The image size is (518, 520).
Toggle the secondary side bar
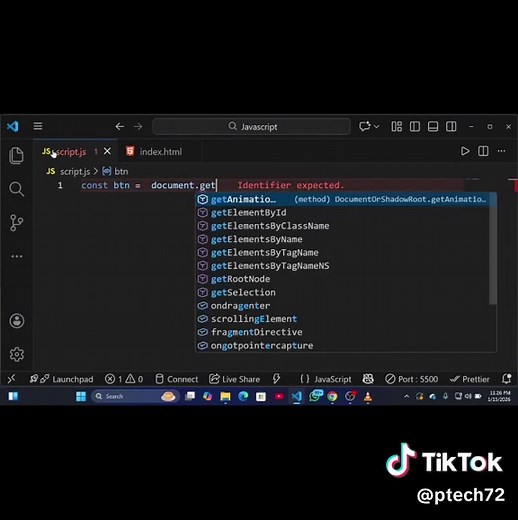coord(451,126)
